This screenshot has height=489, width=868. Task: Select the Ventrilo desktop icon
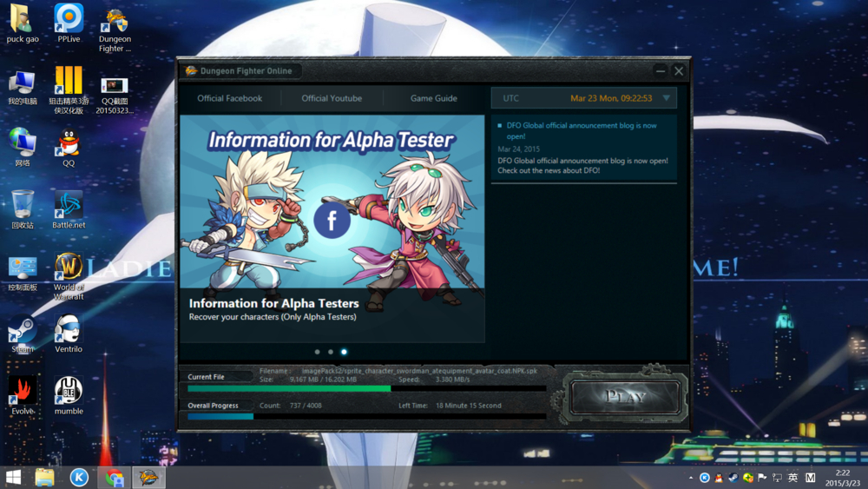pyautogui.click(x=69, y=334)
